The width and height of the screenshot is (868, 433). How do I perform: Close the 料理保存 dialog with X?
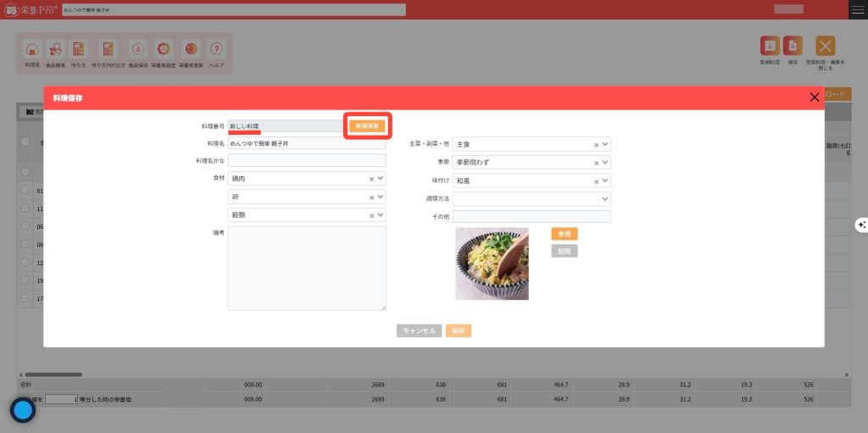pyautogui.click(x=815, y=97)
